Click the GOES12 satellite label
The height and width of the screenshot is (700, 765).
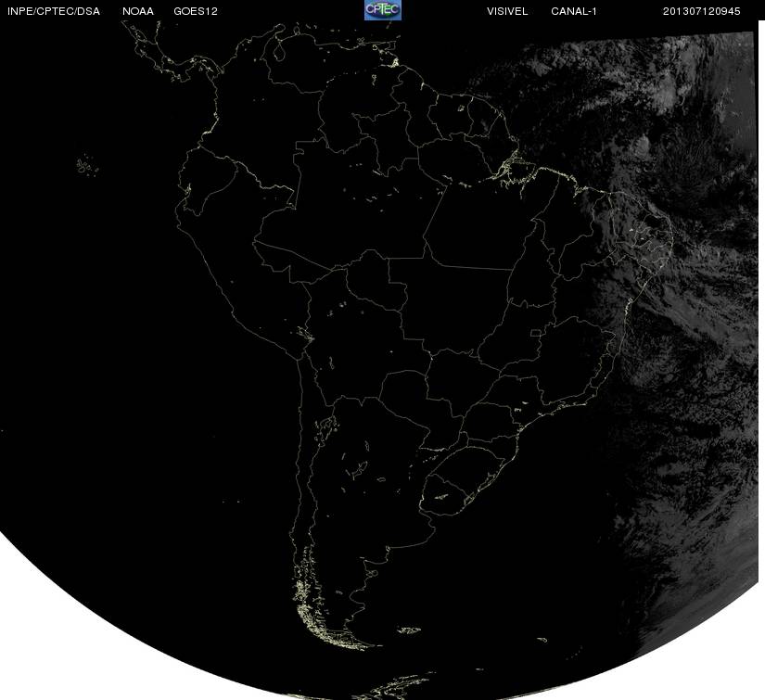[196, 11]
